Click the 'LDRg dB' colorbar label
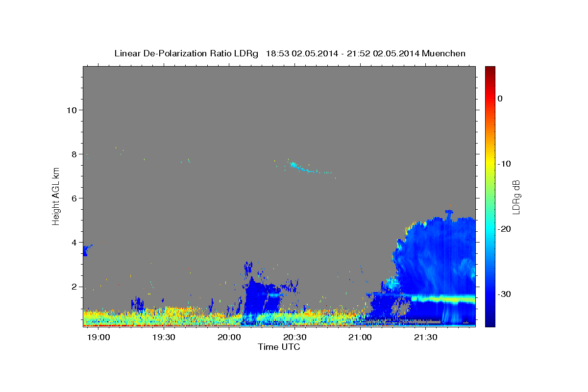The width and height of the screenshot is (588, 392). 516,197
